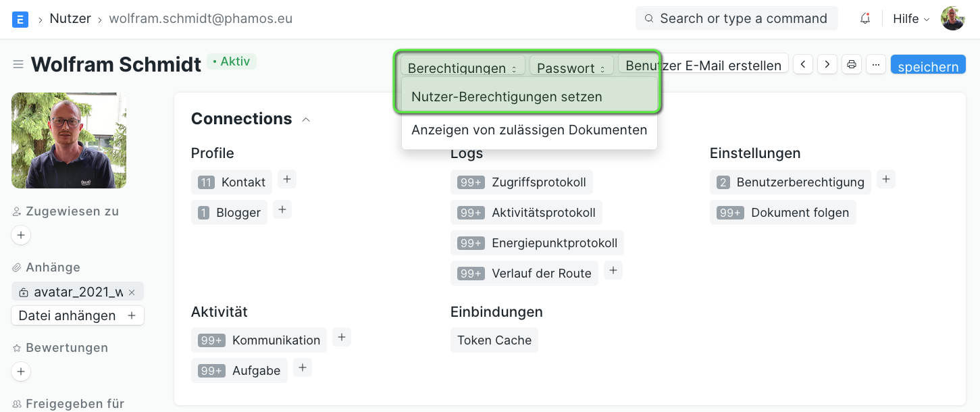
Task: Expand the Hilfe menu
Action: pyautogui.click(x=911, y=19)
